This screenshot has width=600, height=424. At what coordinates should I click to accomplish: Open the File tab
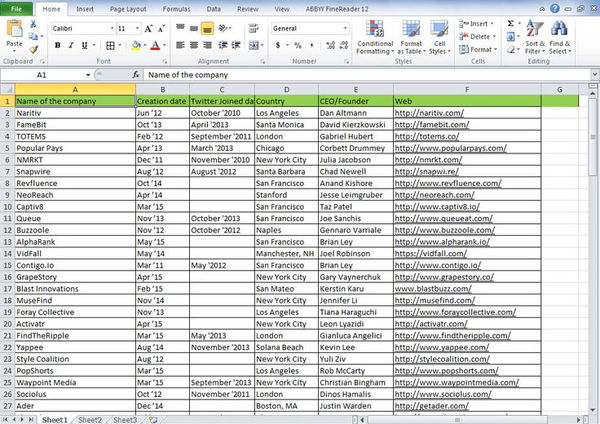[x=16, y=9]
